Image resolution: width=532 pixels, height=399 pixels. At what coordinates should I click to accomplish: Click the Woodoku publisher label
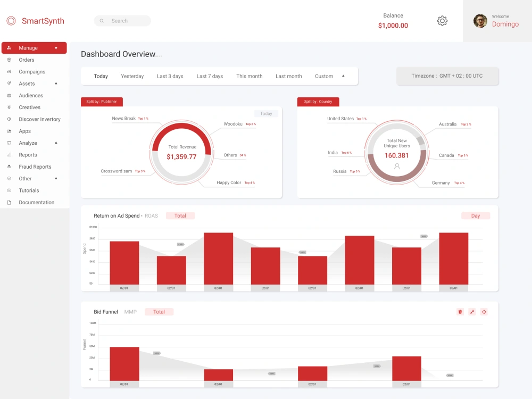233,124
